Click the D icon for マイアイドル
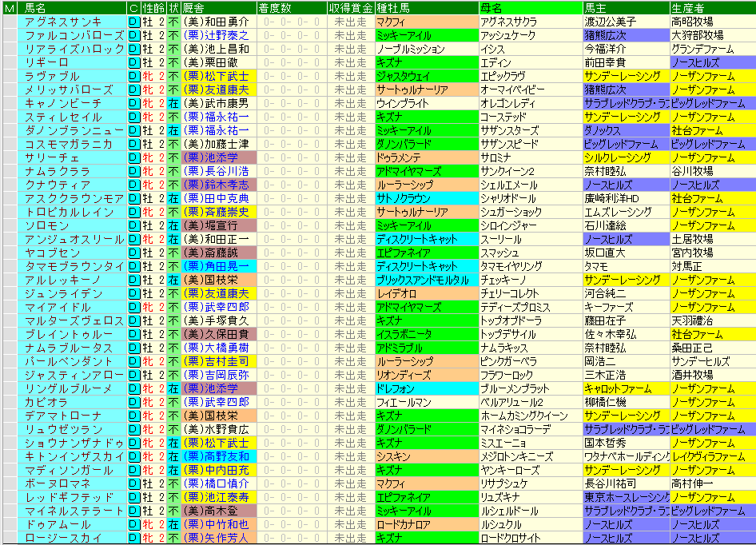 tap(134, 307)
